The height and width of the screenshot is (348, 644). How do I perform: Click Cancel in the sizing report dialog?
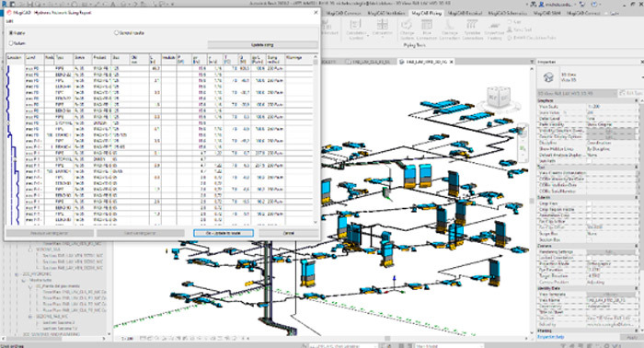(289, 233)
